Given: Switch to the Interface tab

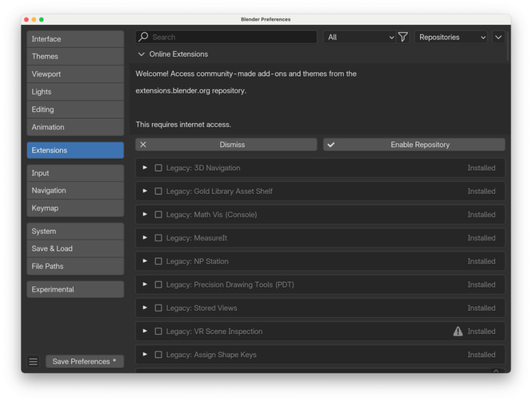Looking at the screenshot, I should point(75,39).
